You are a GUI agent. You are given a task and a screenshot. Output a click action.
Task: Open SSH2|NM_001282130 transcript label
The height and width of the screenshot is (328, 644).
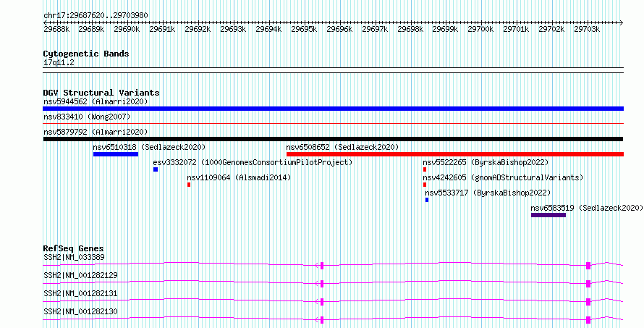pos(80,311)
